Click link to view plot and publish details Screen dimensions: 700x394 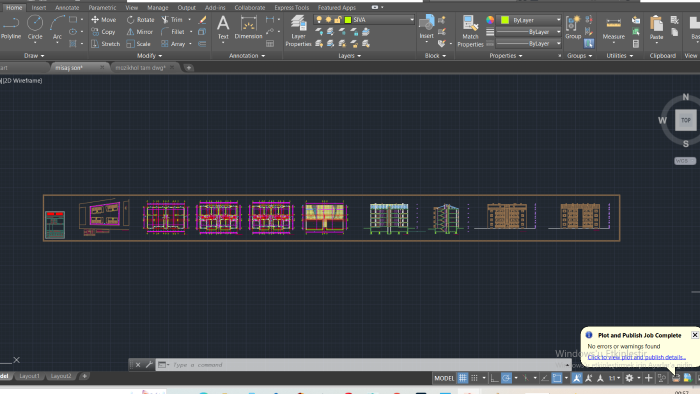click(x=637, y=357)
